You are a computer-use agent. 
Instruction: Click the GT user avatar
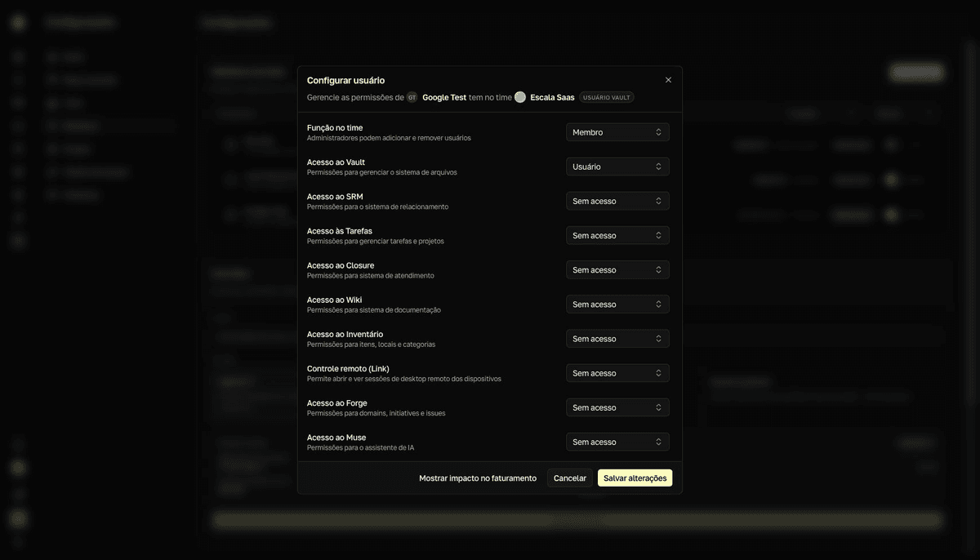pyautogui.click(x=412, y=97)
